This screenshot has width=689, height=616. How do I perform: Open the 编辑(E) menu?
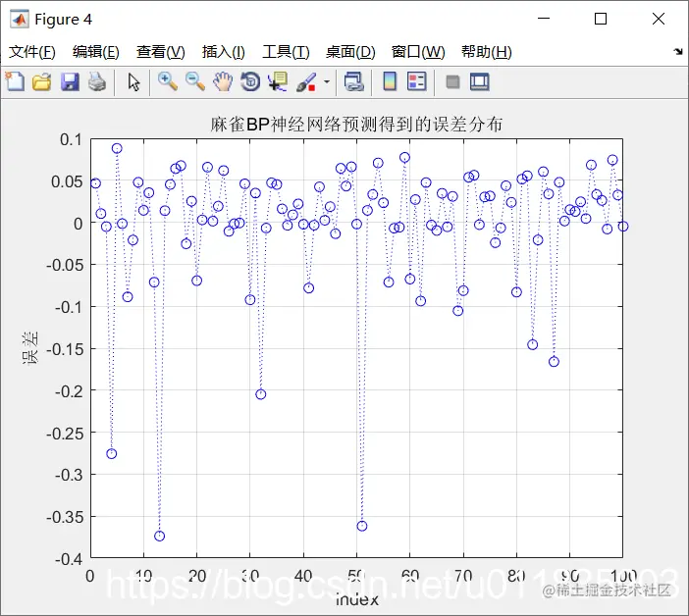click(x=96, y=52)
